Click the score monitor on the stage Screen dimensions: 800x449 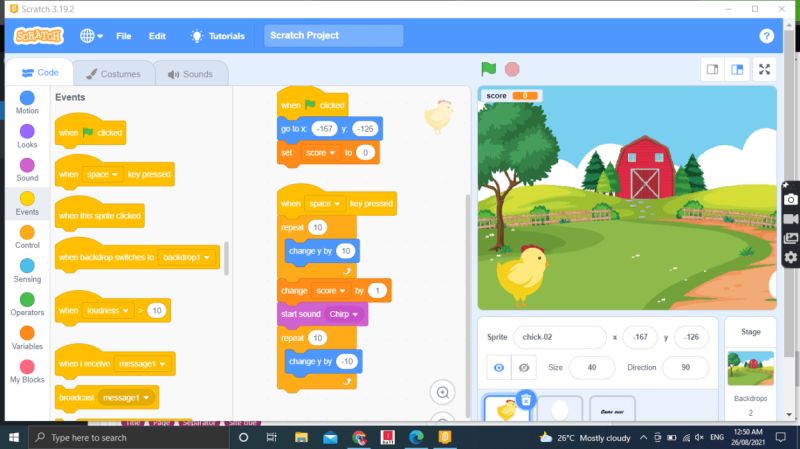coord(510,96)
